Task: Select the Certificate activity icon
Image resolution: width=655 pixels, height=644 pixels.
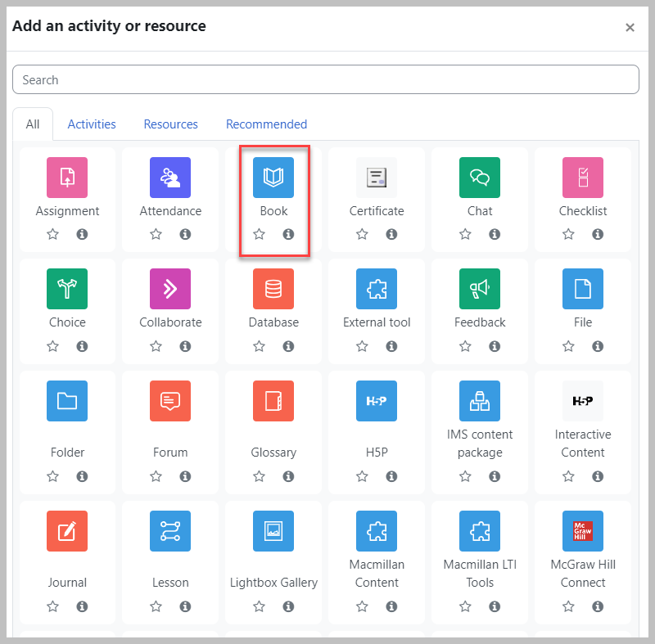Action: [377, 178]
